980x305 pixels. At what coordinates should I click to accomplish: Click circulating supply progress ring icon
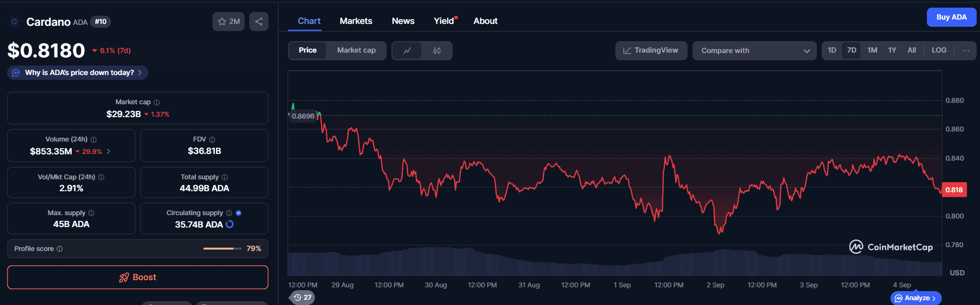click(x=230, y=224)
